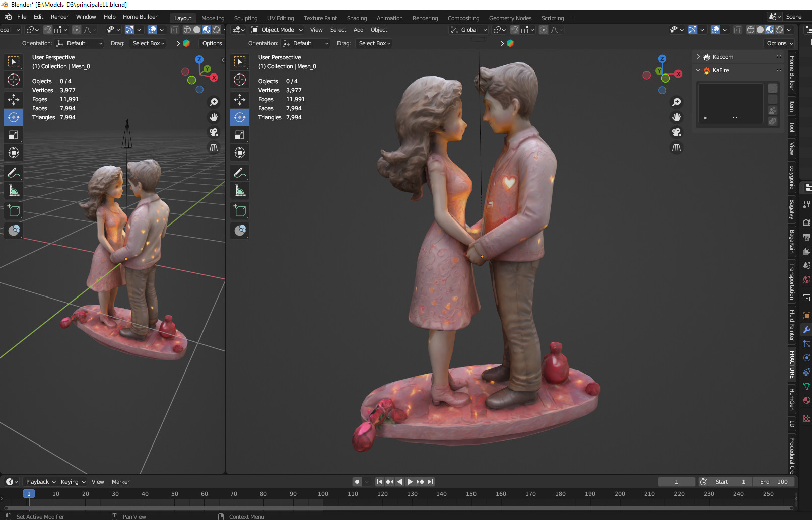Open the Object properties orange square tab
This screenshot has width=812, height=520.
click(x=807, y=316)
